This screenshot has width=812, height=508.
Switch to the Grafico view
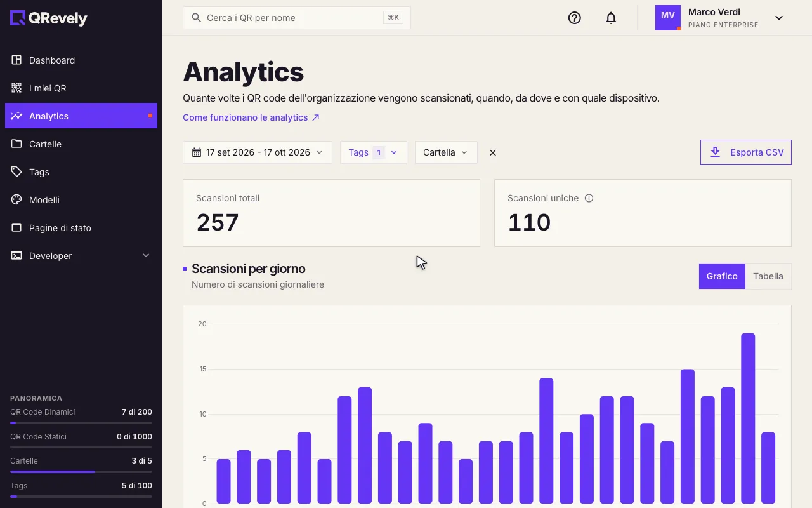pyautogui.click(x=722, y=276)
